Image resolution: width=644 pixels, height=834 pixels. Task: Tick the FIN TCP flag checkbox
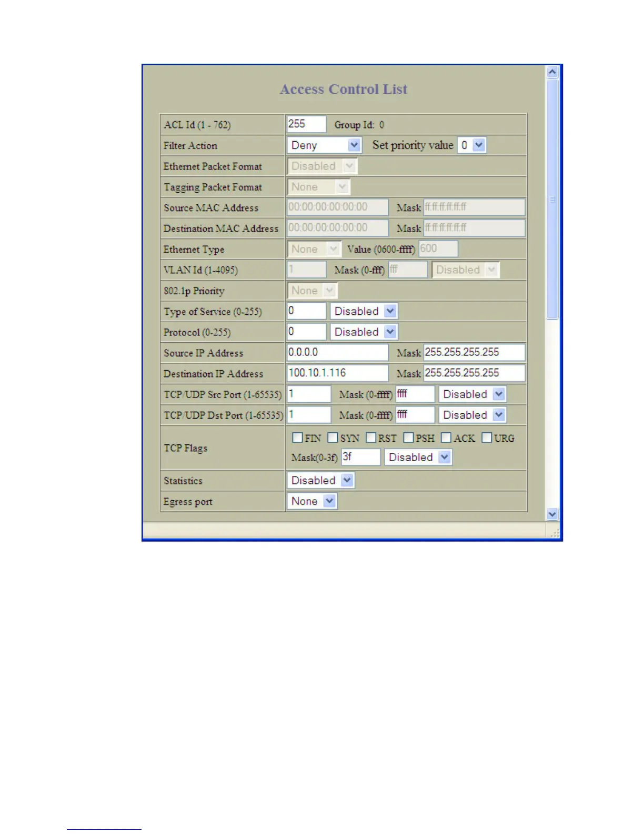click(298, 438)
